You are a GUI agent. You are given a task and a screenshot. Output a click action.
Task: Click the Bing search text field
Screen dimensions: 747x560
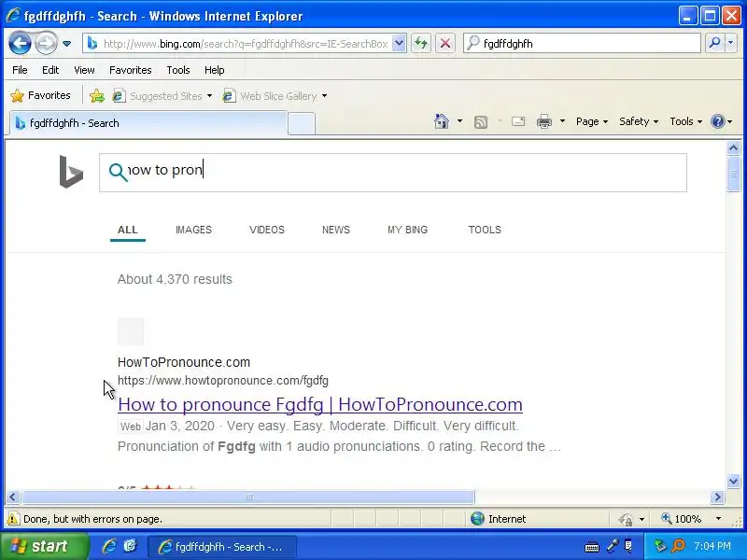[393, 173]
